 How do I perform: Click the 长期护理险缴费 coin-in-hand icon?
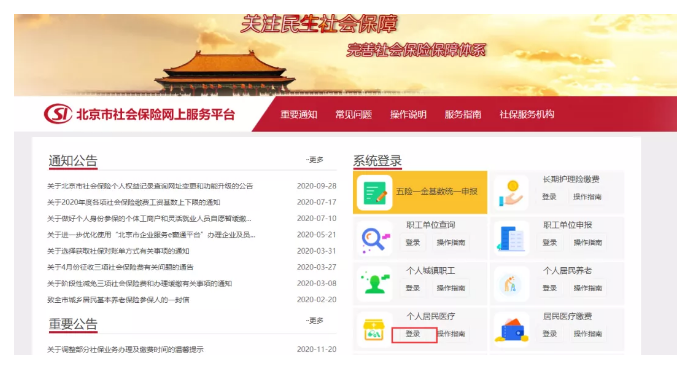[511, 193]
